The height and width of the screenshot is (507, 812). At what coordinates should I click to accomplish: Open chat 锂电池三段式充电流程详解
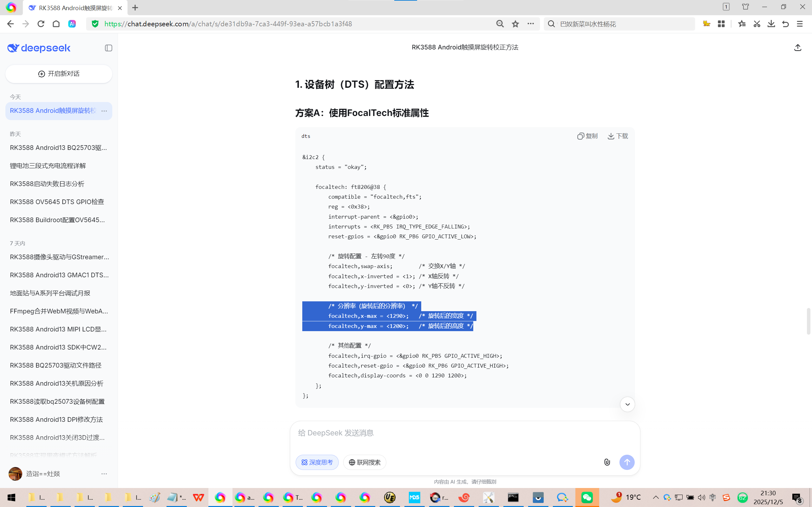48,166
